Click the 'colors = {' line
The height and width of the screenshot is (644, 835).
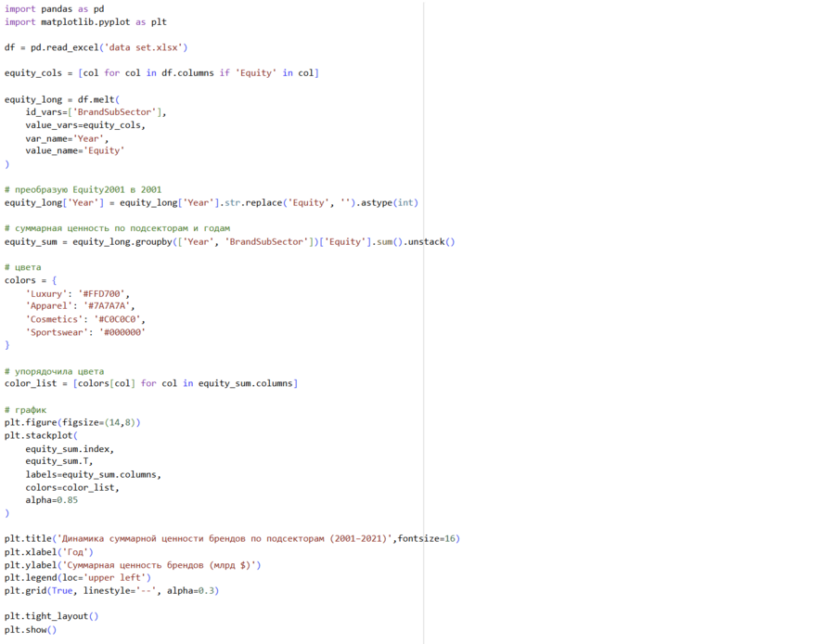(x=31, y=280)
